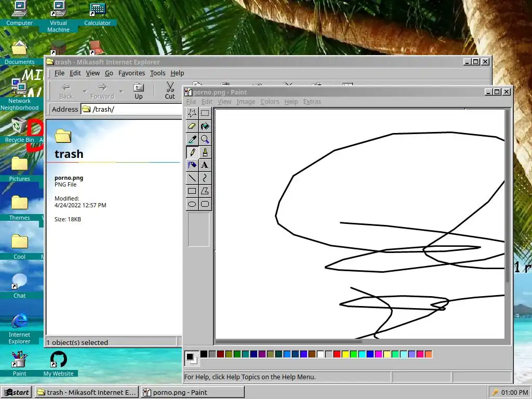
Task: Click the Up button in explorer toolbar
Action: [x=138, y=91]
